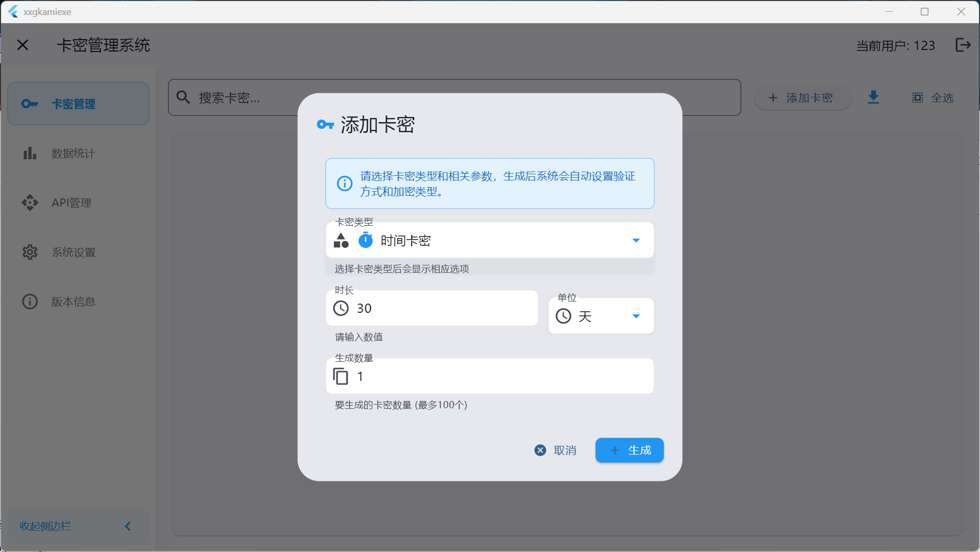Screen dimensions: 980x552
Task: Click the logout icon beside current user
Action: [x=962, y=45]
